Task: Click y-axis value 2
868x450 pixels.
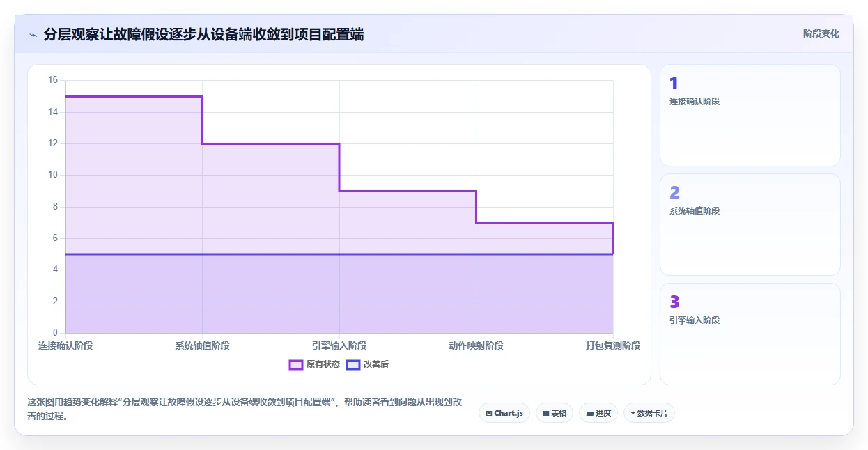Action: 55,302
